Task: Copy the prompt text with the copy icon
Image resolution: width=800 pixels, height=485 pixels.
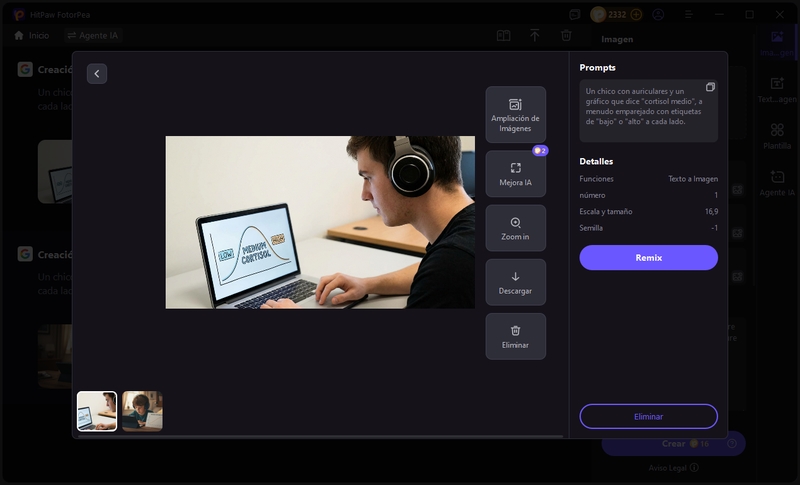Action: click(x=710, y=87)
